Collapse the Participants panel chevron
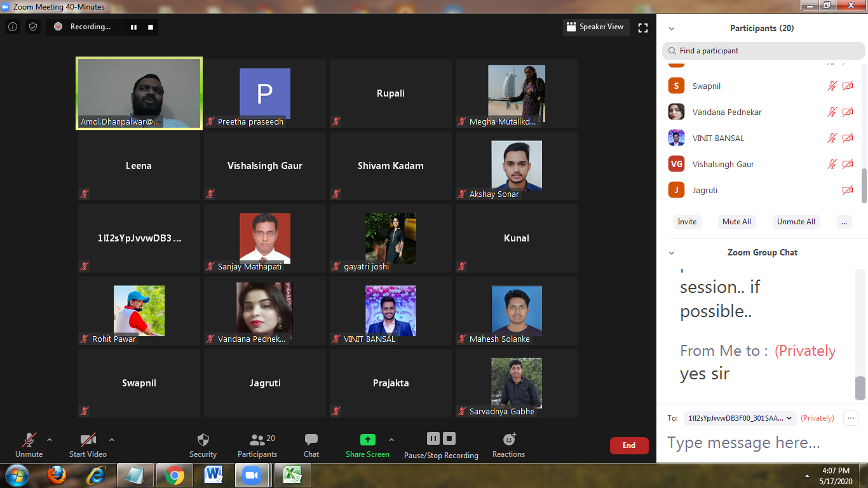868x488 pixels. (x=672, y=29)
